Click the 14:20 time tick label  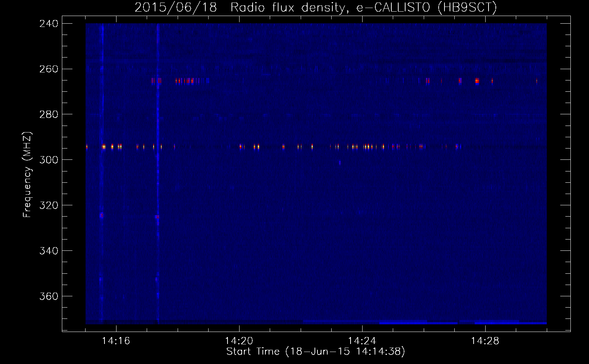239,341
